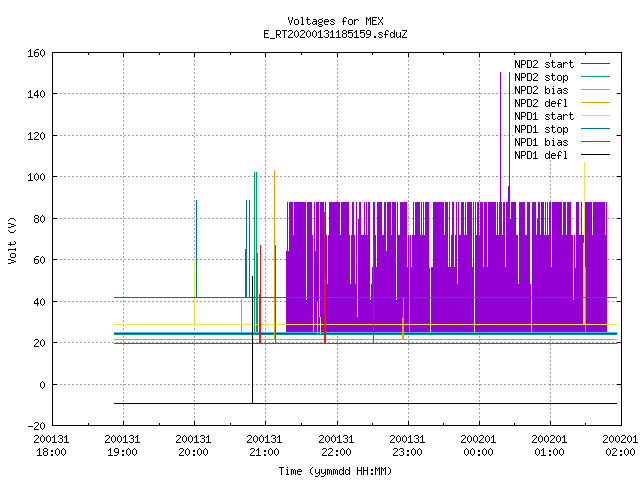Click the -20 y-axis tick label

tap(36, 426)
